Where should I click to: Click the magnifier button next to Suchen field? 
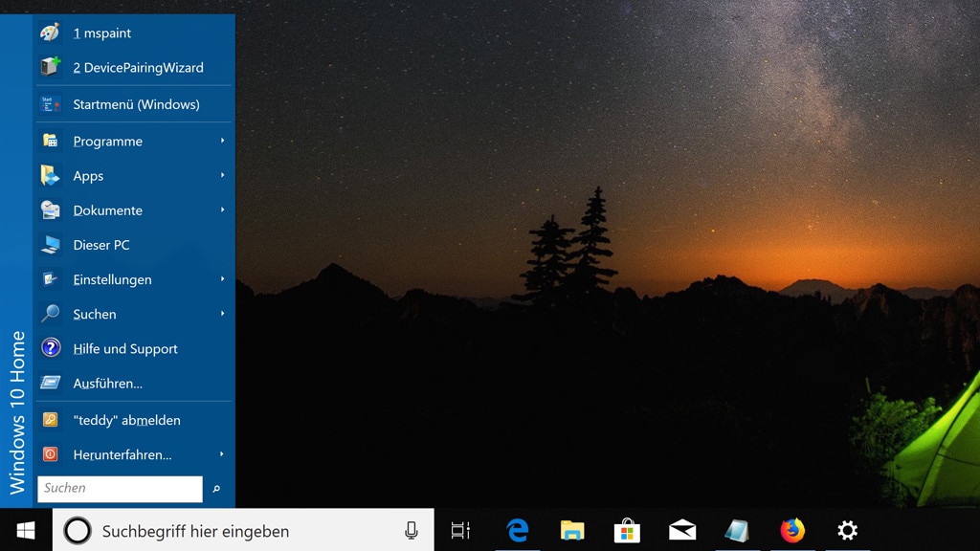[x=217, y=488]
